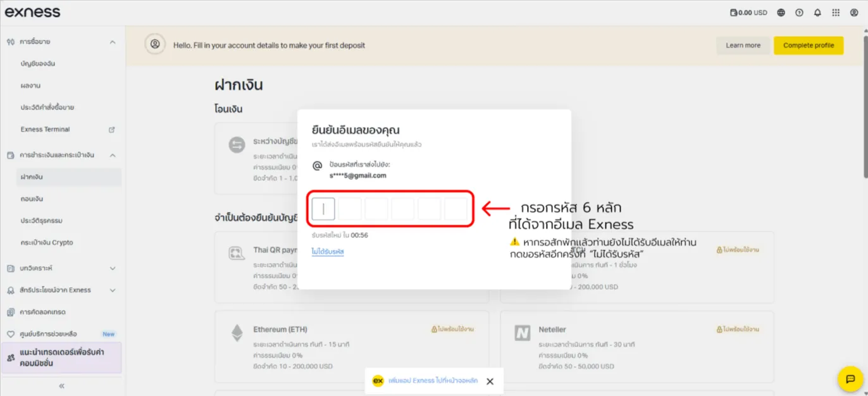The image size is (868, 396).
Task: Collapse the sidebar with the double arrow
Action: tap(61, 386)
